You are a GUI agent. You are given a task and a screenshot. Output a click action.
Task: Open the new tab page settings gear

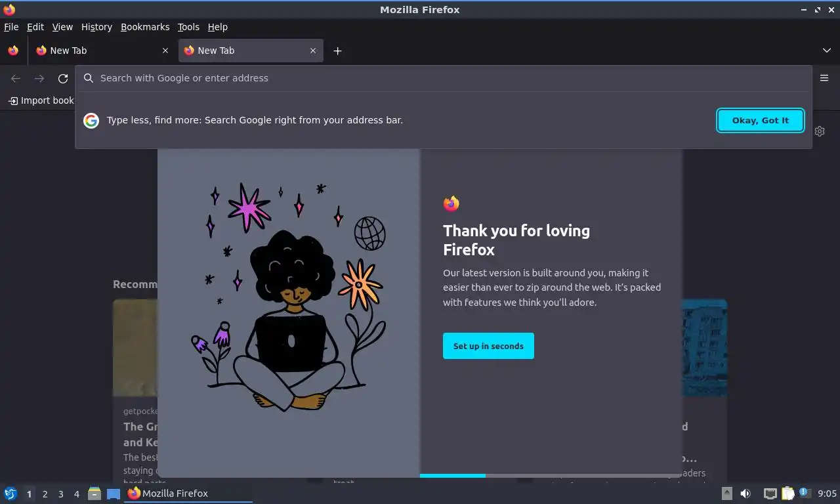click(x=820, y=131)
